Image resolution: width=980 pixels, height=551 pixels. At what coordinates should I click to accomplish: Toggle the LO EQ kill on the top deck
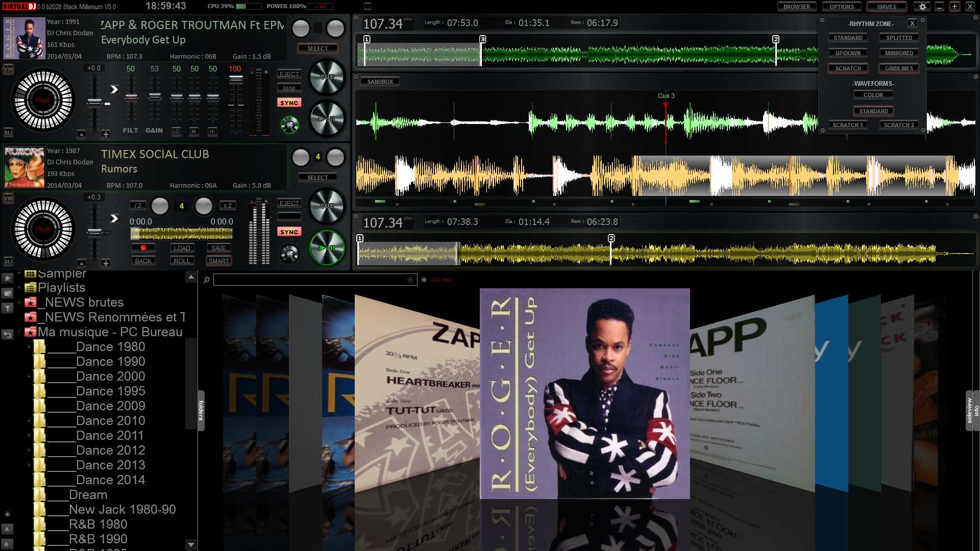(176, 131)
